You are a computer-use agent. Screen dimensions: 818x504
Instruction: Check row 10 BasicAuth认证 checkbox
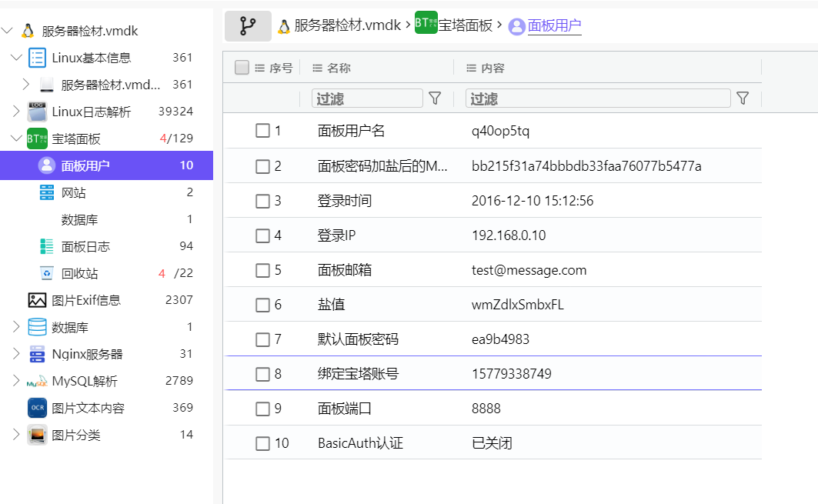pyautogui.click(x=262, y=443)
